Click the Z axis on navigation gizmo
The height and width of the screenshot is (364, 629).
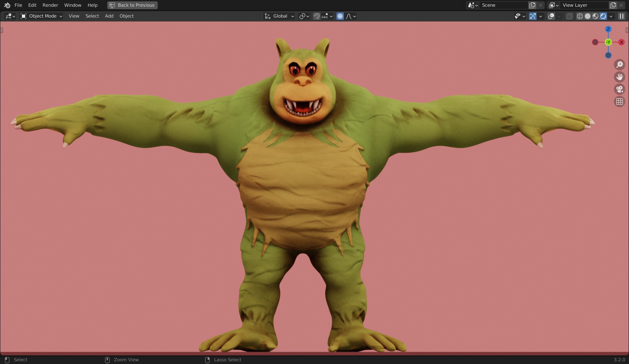tap(608, 29)
